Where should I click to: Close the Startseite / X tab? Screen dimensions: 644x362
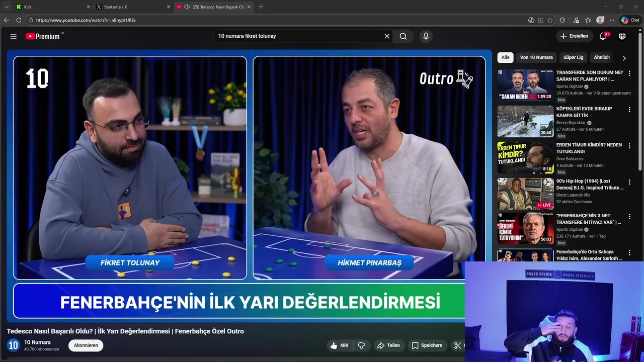[169, 7]
